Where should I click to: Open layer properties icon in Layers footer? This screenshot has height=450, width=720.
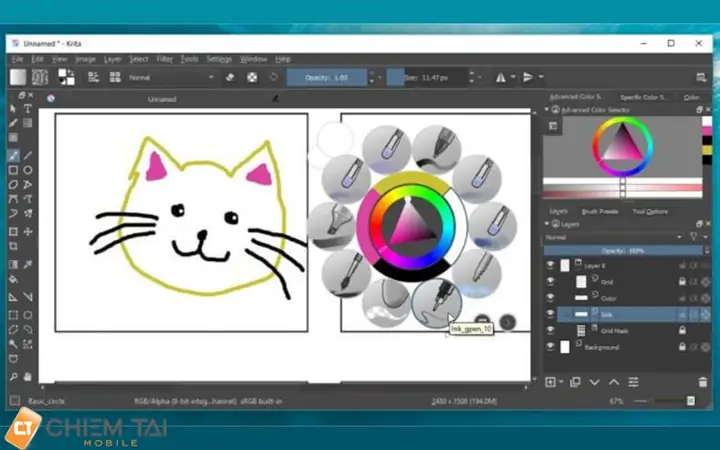coord(633,382)
